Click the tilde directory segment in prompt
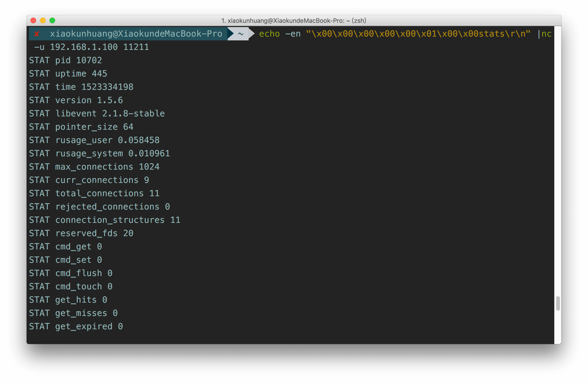The image size is (588, 382). click(x=240, y=34)
